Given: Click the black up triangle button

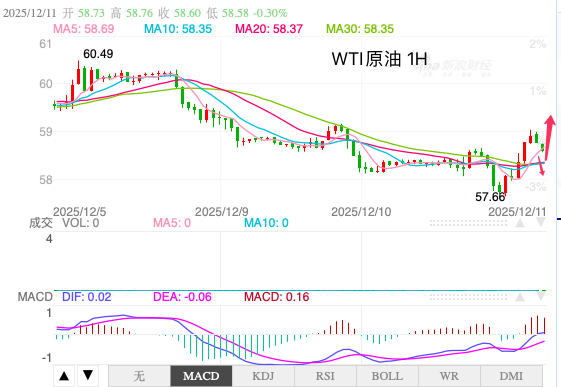Looking at the screenshot, I should tap(64, 376).
